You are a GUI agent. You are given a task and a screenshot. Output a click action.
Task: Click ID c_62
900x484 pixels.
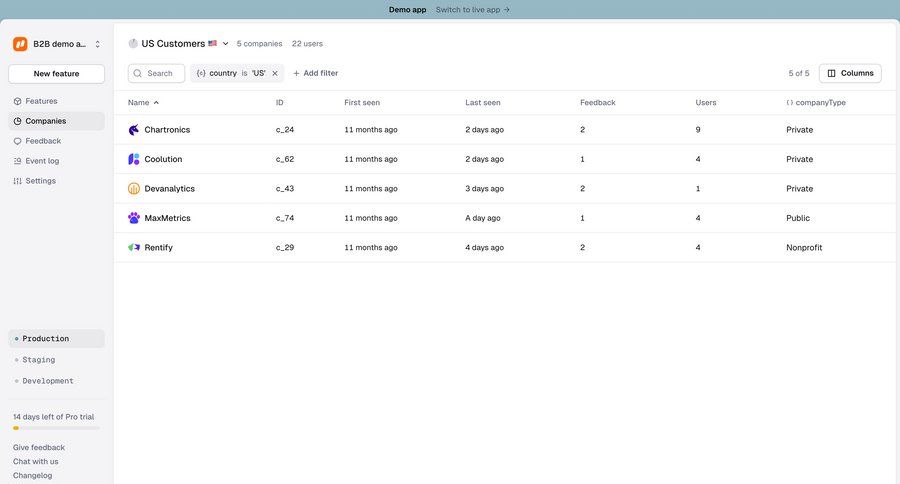click(x=285, y=159)
